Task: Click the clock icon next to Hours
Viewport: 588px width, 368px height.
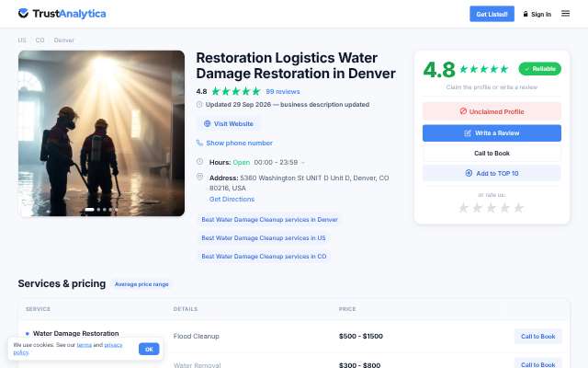Action: click(x=200, y=162)
